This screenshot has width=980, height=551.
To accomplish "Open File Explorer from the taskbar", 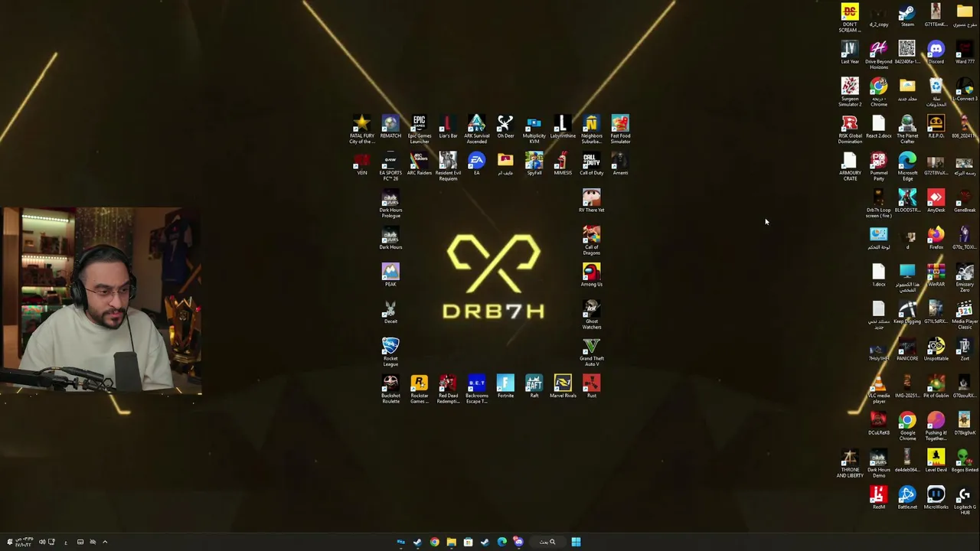I will point(451,542).
